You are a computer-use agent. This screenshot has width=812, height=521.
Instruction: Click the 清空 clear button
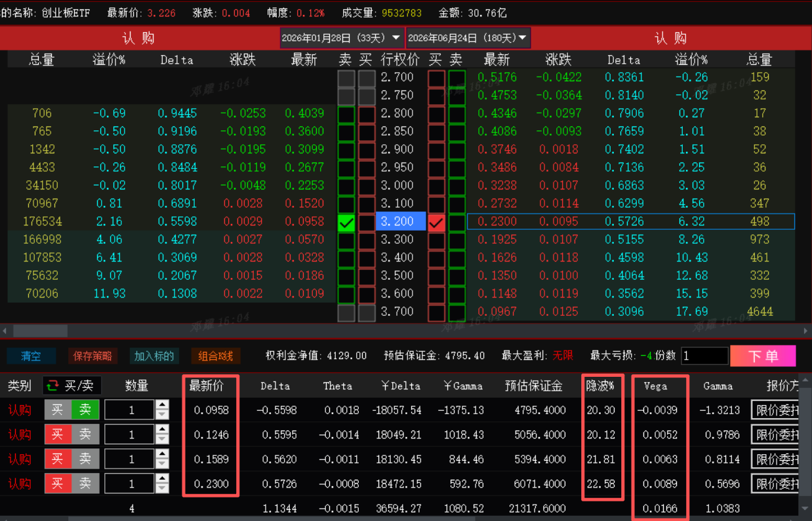click(31, 356)
